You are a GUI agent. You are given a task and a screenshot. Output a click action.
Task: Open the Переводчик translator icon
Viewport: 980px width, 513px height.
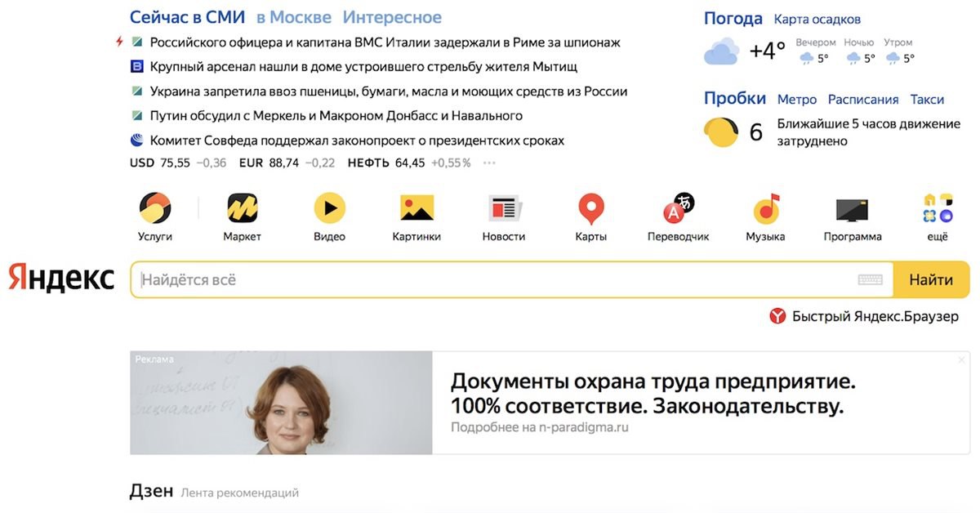pos(678,208)
